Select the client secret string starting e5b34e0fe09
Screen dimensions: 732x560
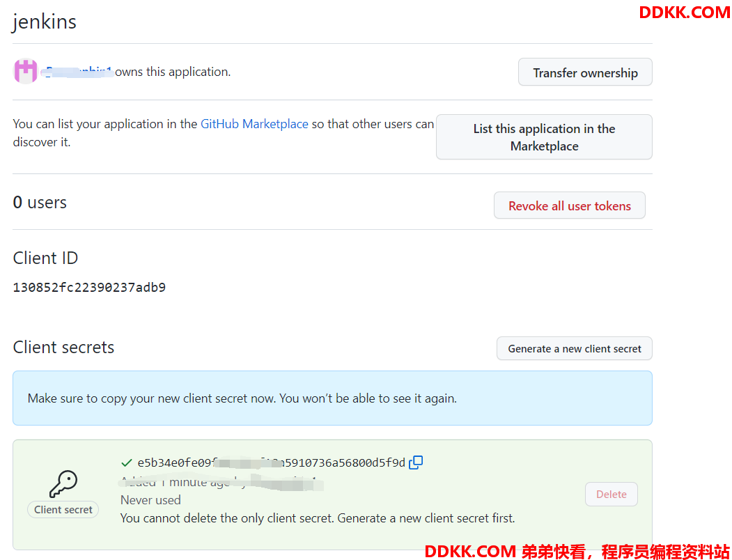point(271,463)
